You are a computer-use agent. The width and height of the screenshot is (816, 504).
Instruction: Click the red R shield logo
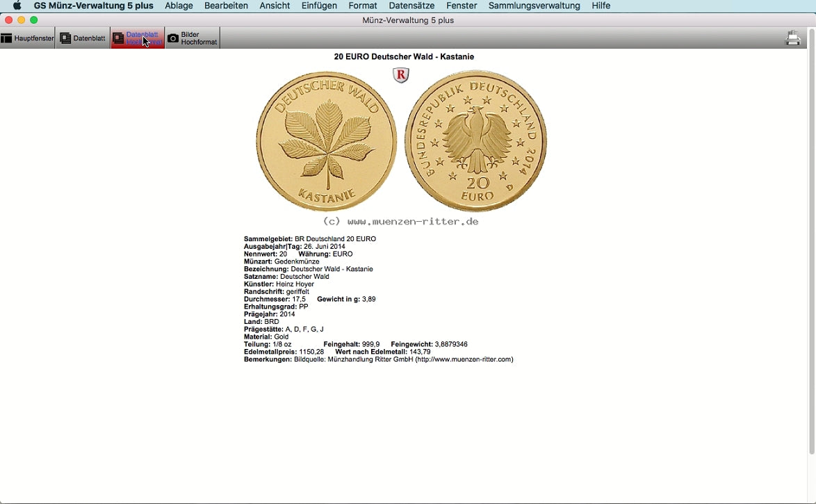coord(401,75)
